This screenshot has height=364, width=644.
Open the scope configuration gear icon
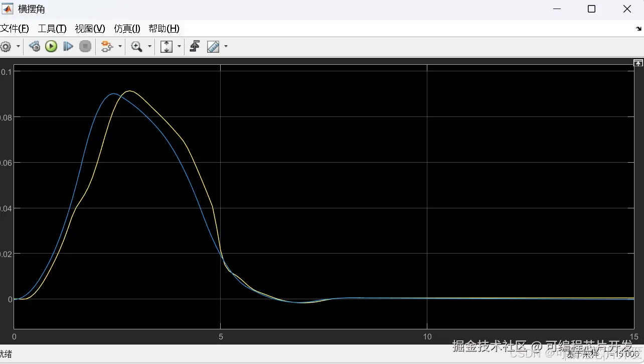point(5,47)
